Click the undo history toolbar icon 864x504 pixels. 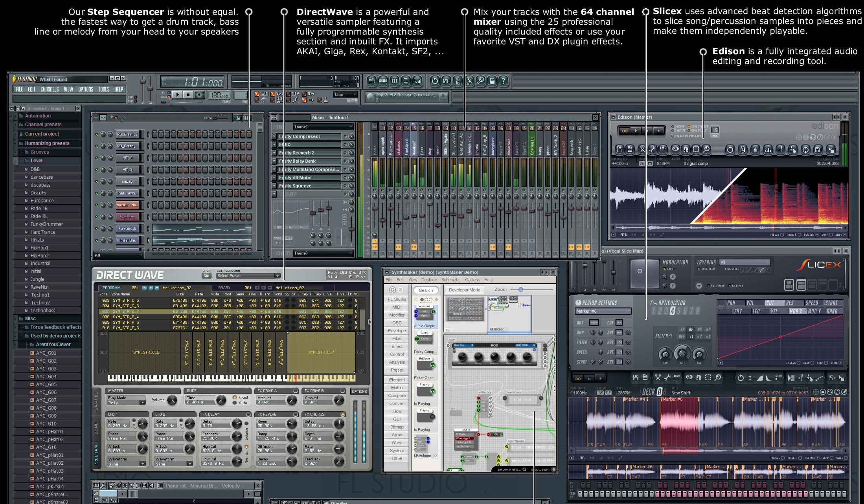tap(435, 81)
